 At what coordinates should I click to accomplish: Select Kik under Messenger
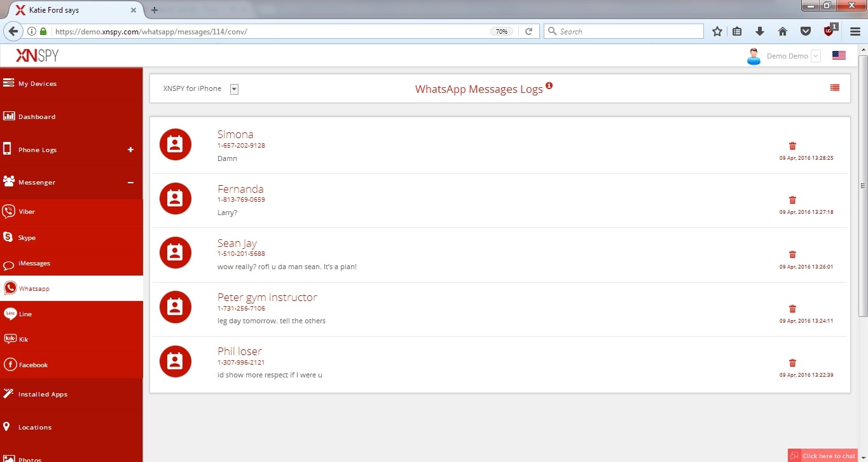click(71, 339)
